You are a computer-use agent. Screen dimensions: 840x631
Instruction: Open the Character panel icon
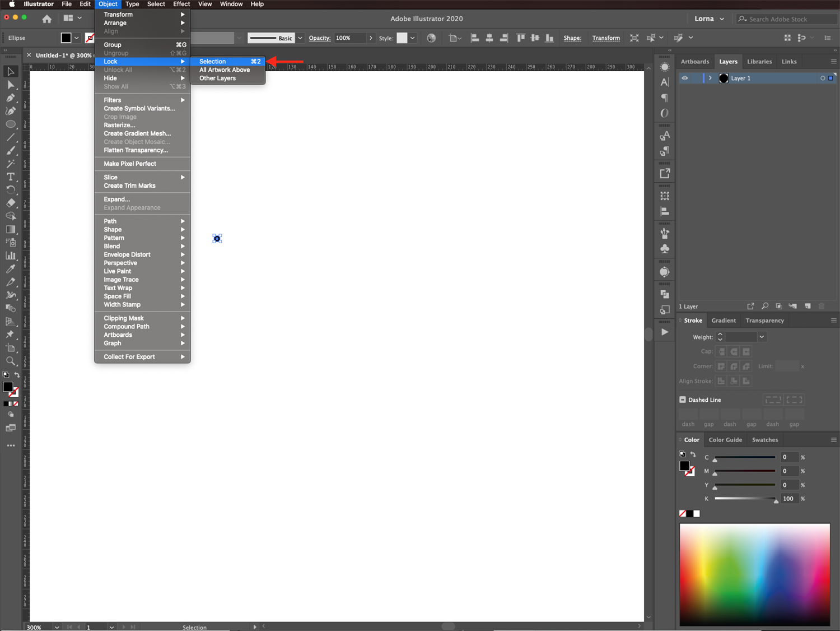665,82
